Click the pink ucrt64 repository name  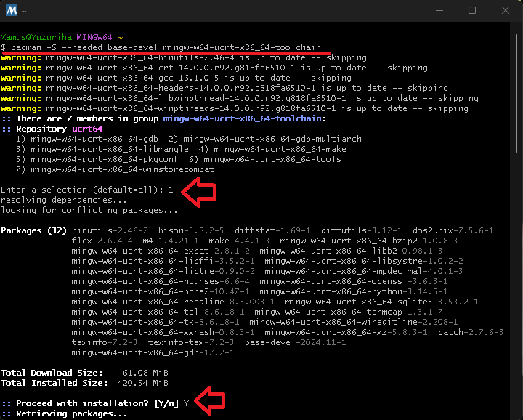pos(87,129)
